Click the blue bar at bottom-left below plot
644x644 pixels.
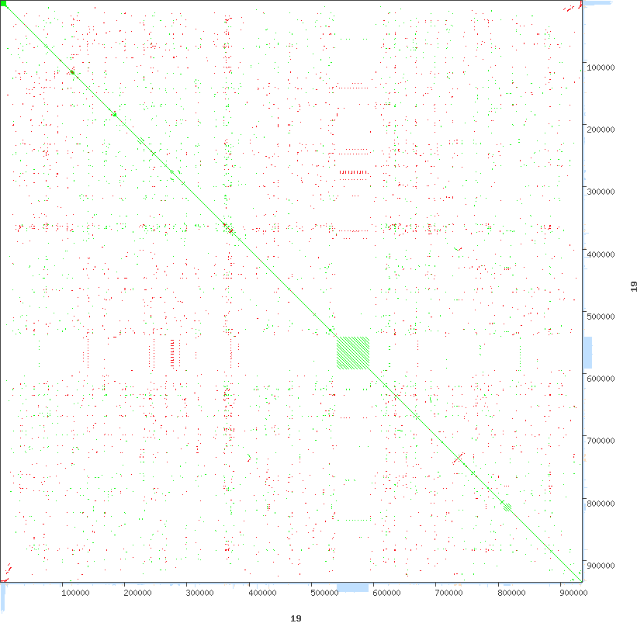coord(3,596)
